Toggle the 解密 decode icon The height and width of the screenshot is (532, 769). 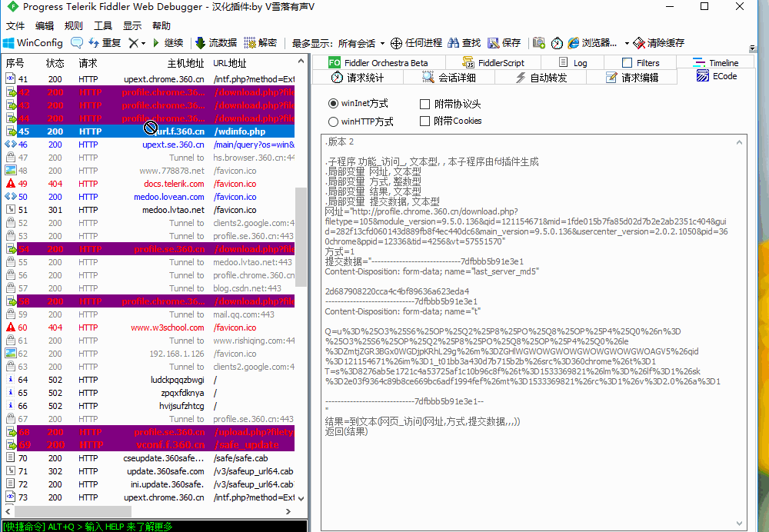pos(250,43)
